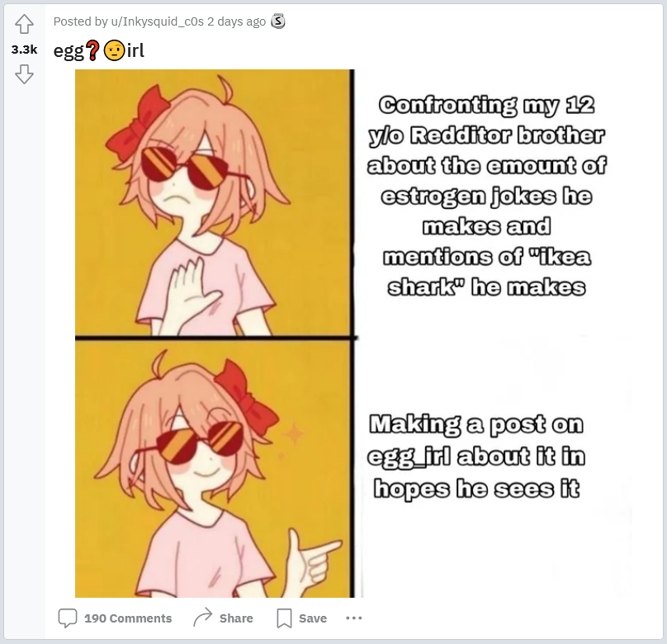Click the '2 days ago' timestamp
Viewport: 667px width, 644px height.
point(237,21)
